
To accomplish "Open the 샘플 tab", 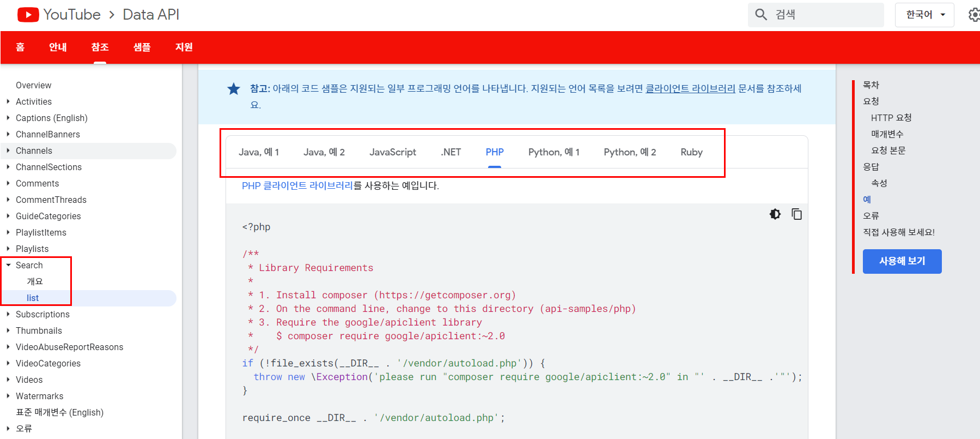I will point(142,47).
